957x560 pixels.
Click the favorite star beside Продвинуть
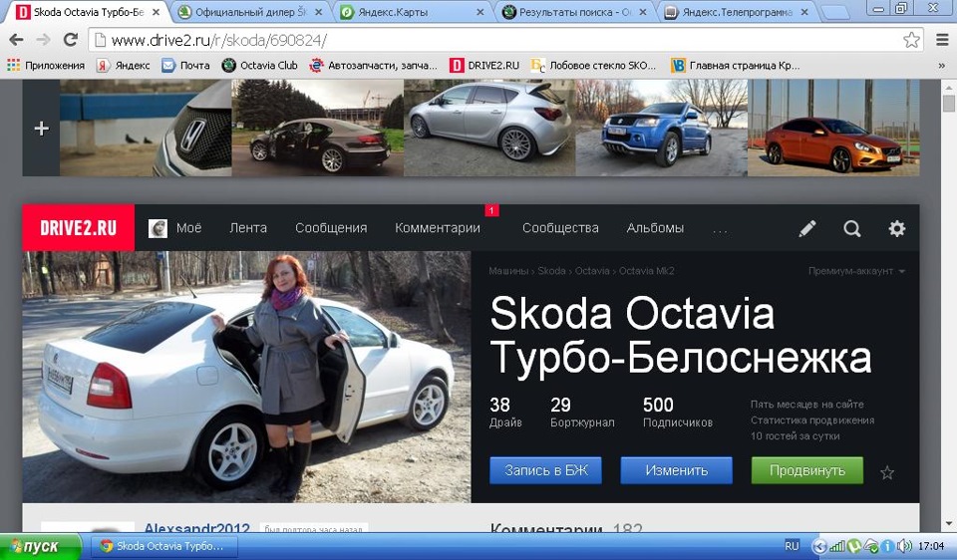click(x=887, y=472)
